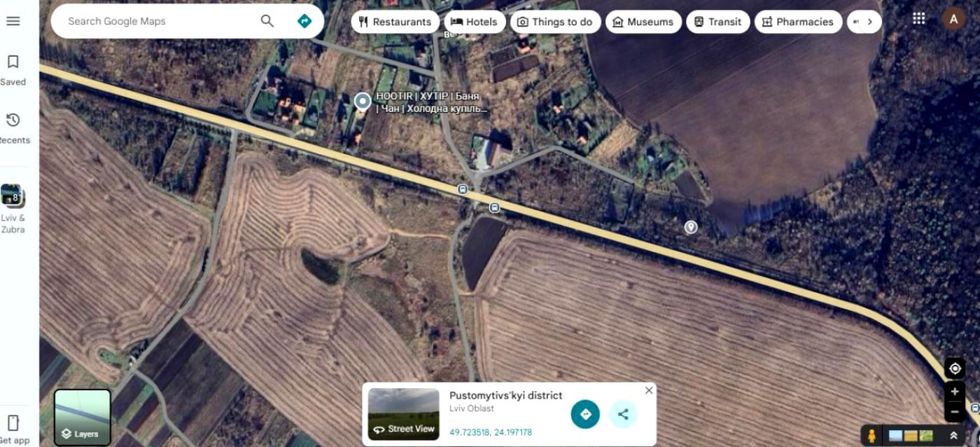The width and height of the screenshot is (980, 447).
Task: Zoom in the map
Action: pyautogui.click(x=955, y=392)
